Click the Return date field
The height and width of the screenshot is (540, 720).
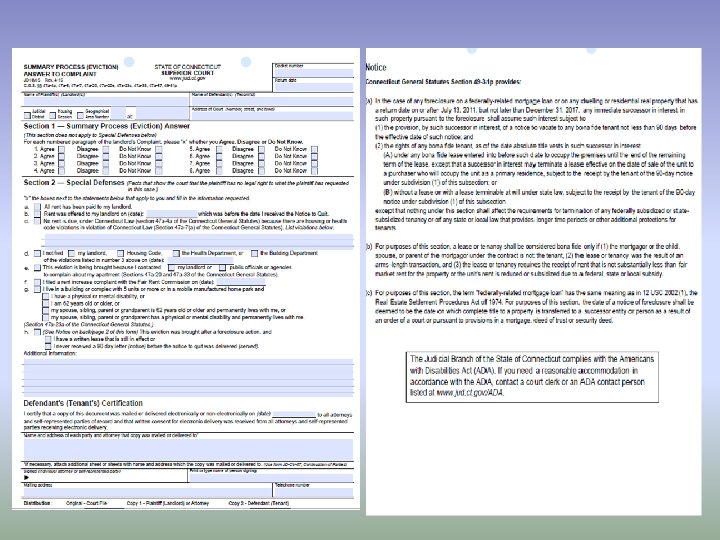(314, 87)
